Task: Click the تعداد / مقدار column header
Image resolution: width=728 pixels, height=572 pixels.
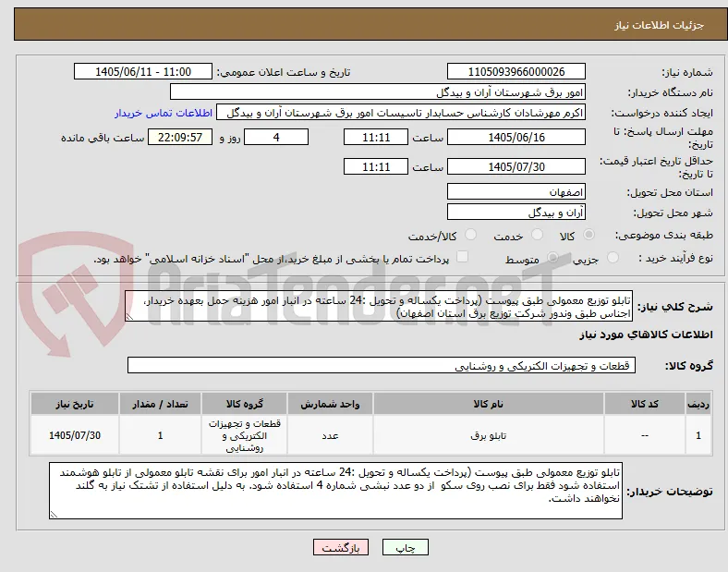Action: (160, 404)
